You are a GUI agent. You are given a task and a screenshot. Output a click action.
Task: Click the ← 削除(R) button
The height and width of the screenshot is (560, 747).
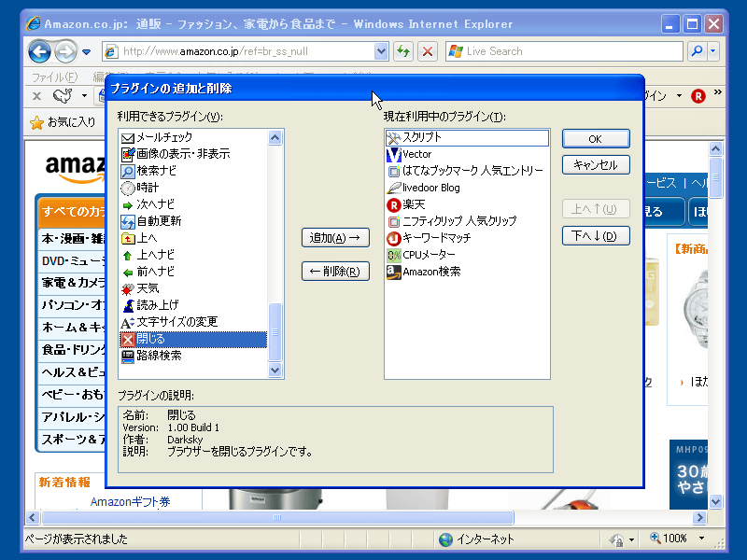coord(335,272)
